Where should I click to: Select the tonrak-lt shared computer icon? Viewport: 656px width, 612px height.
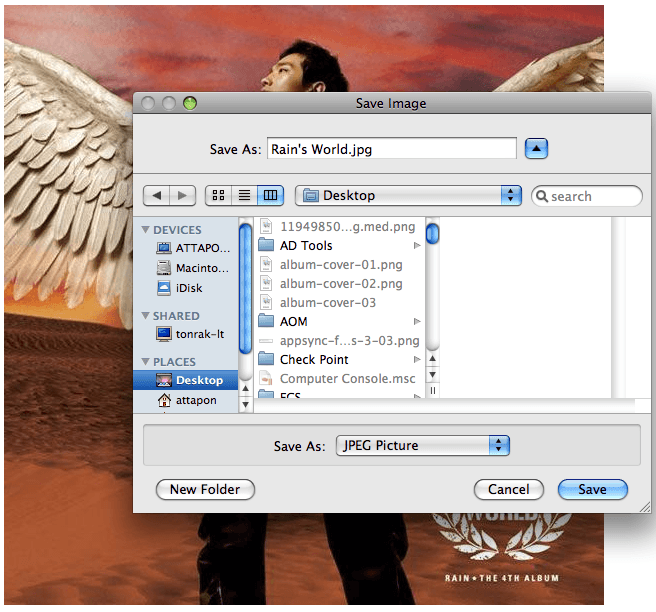point(164,334)
